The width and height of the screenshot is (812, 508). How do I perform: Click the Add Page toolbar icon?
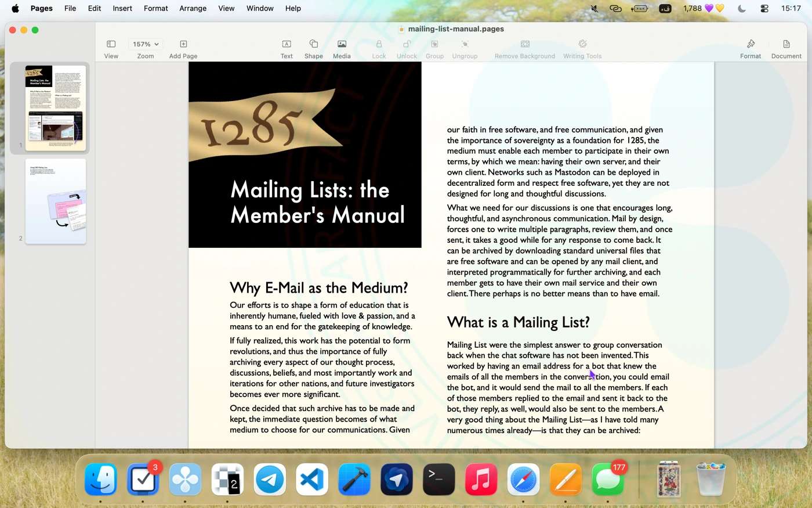[x=183, y=45]
